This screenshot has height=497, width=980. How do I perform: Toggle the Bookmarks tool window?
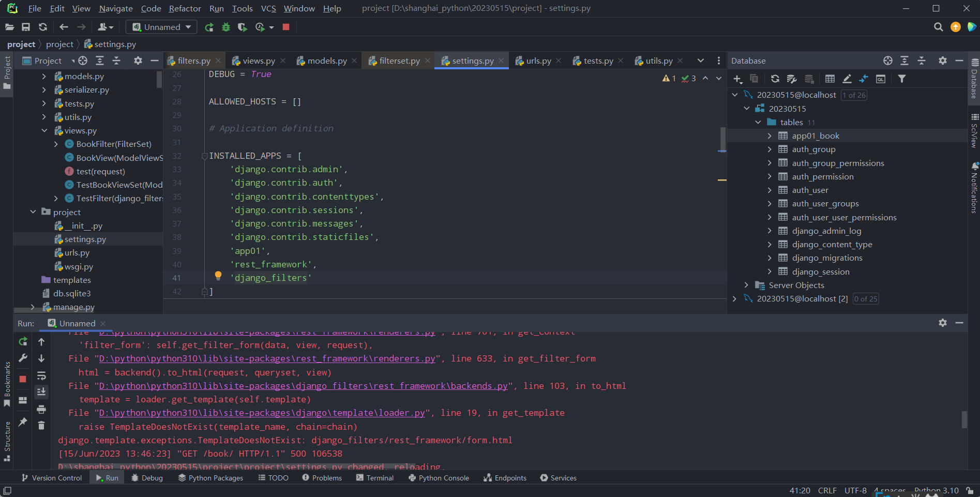7,384
